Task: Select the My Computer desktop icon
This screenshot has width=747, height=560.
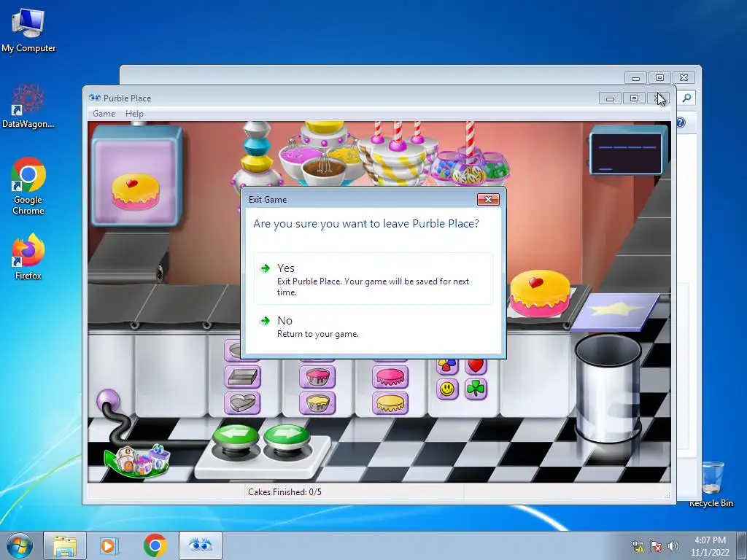Action: tap(28, 31)
